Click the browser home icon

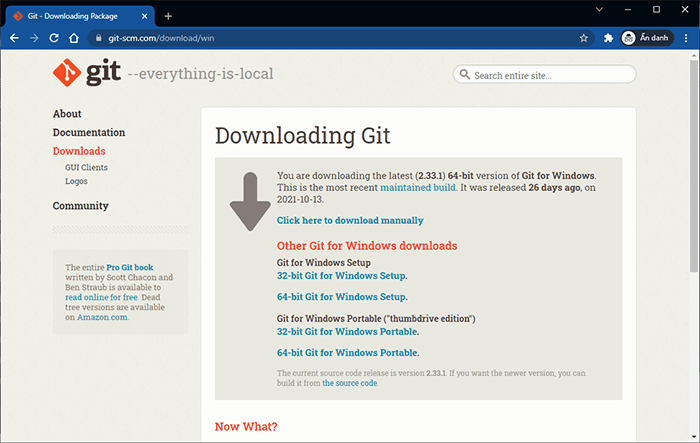point(73,38)
